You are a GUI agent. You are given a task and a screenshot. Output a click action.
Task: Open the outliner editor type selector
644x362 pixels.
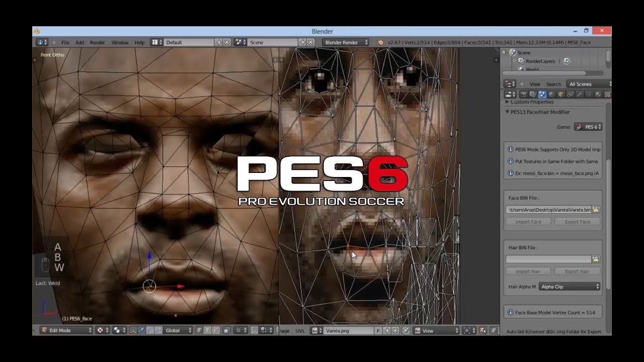pyautogui.click(x=510, y=84)
